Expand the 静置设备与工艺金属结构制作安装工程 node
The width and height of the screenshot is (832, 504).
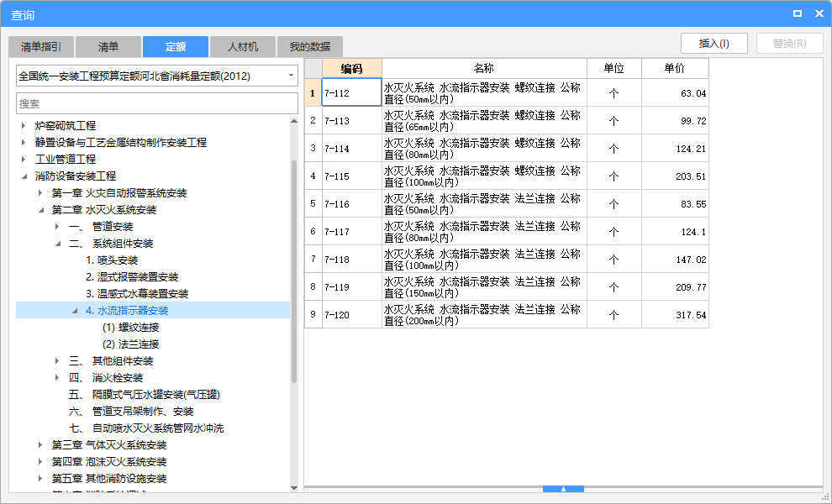coord(24,142)
